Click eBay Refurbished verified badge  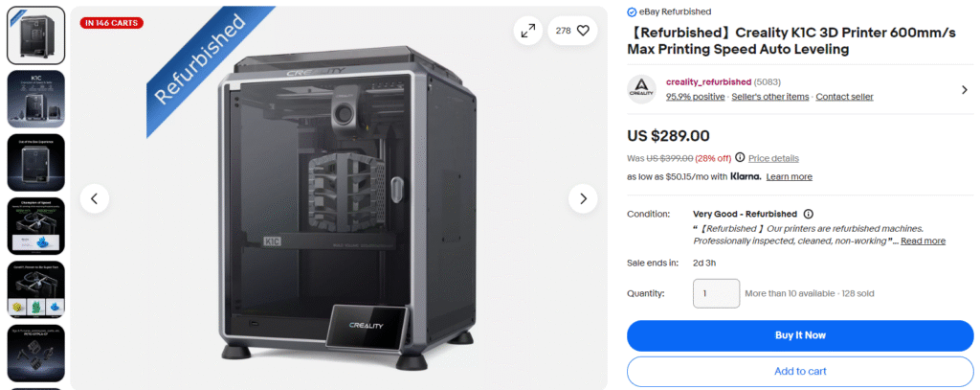point(669,11)
